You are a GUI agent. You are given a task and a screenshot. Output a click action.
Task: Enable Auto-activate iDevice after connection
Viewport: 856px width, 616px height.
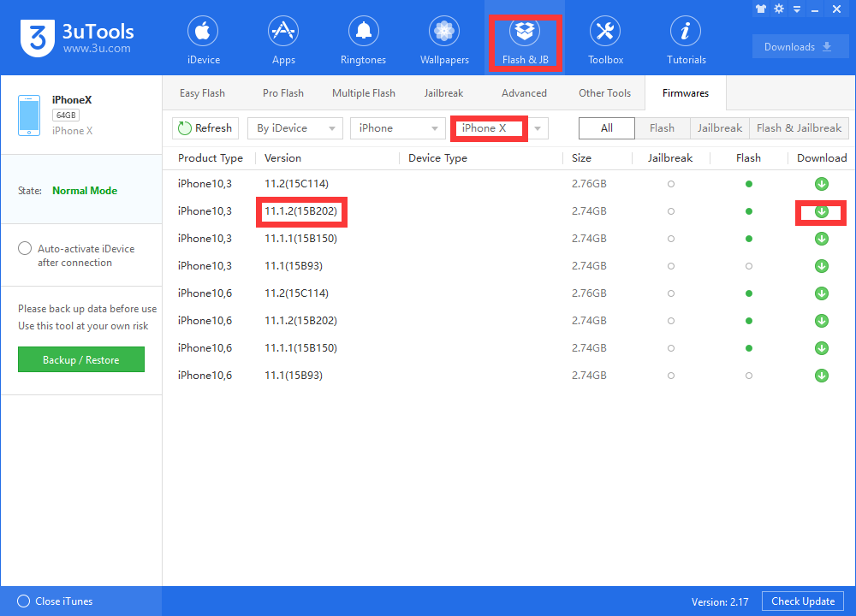25,249
